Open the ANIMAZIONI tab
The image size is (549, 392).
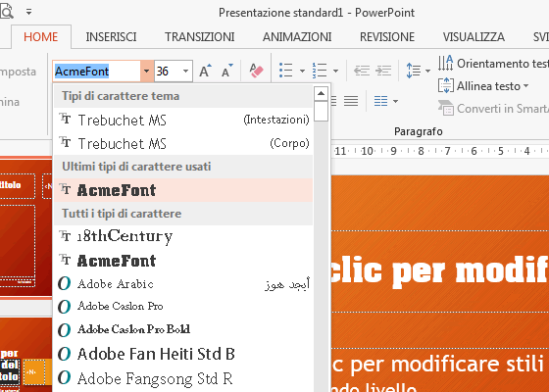pos(297,37)
